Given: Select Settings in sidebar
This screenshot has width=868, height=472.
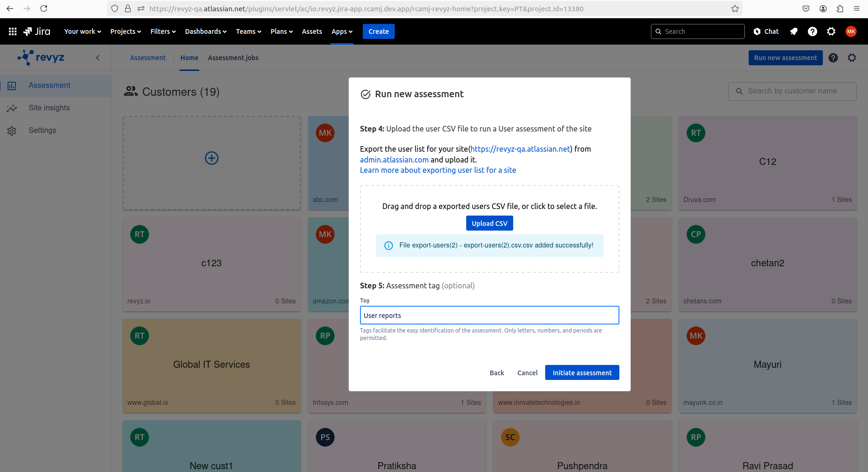Looking at the screenshot, I should click(x=55, y=131).
